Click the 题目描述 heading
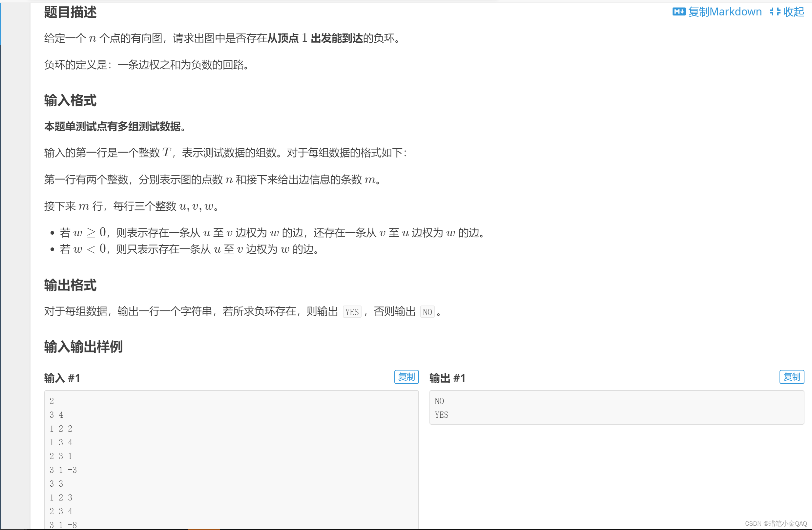 click(x=70, y=12)
